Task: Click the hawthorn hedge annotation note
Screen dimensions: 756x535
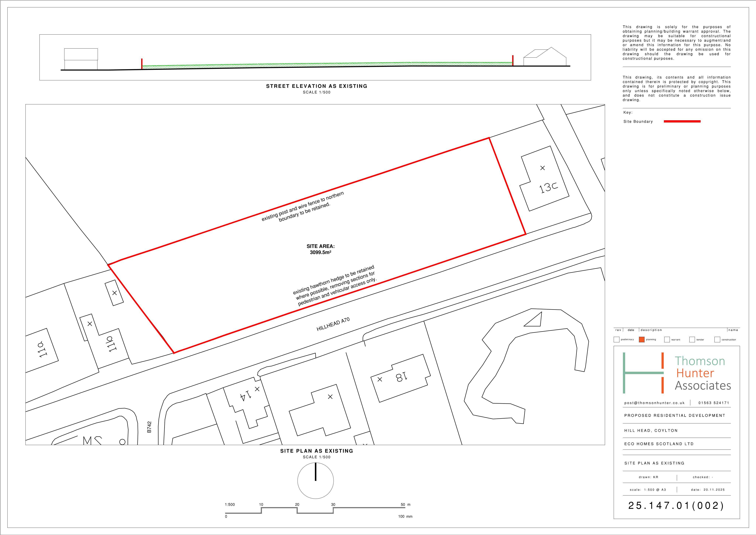Action: pyautogui.click(x=335, y=285)
